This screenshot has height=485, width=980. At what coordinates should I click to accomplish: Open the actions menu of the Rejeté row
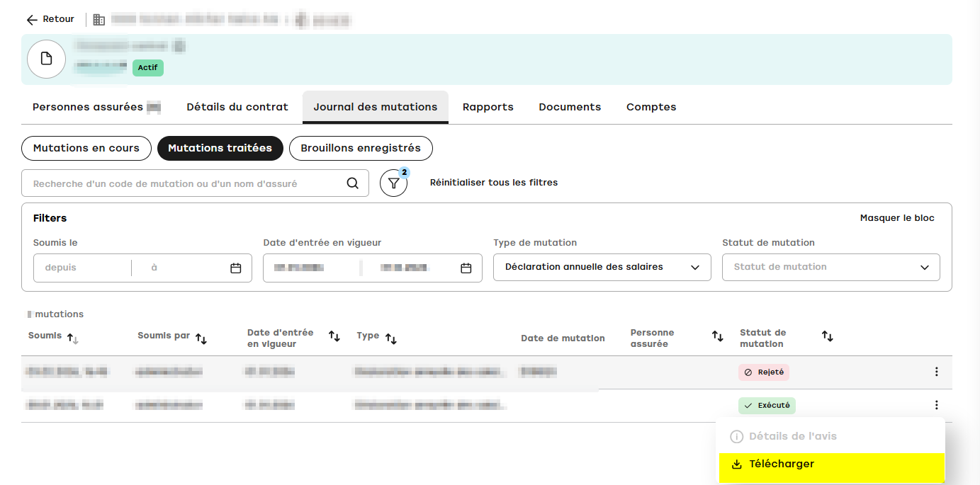pyautogui.click(x=936, y=372)
